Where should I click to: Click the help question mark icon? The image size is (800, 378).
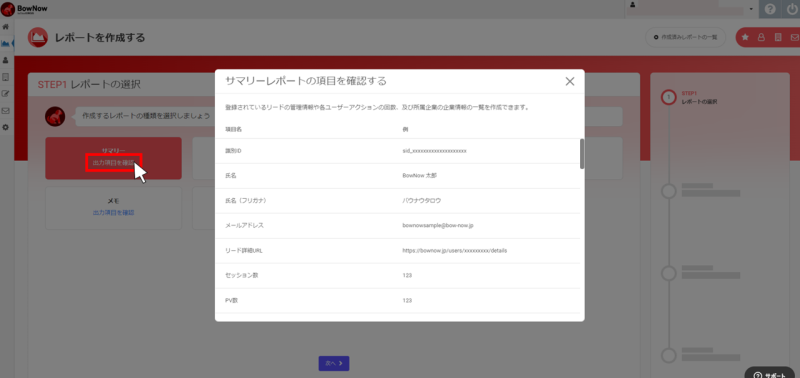pos(770,9)
